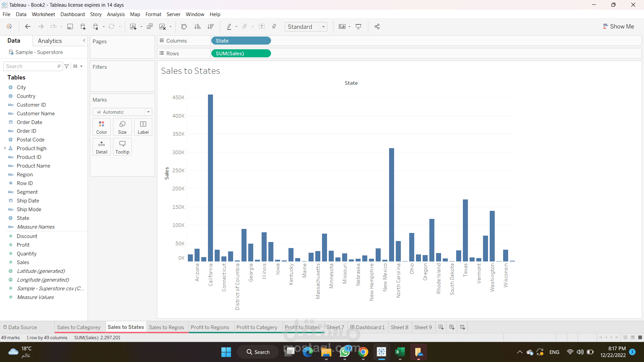Go to the Data Source tab
Screen dimensions: 644x362
coord(20,327)
